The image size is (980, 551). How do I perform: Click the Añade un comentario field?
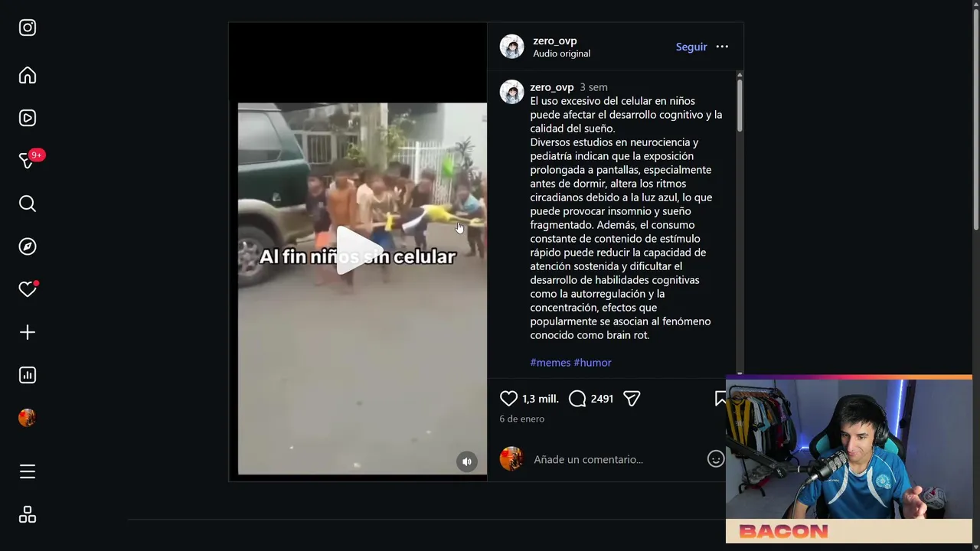coord(616,459)
